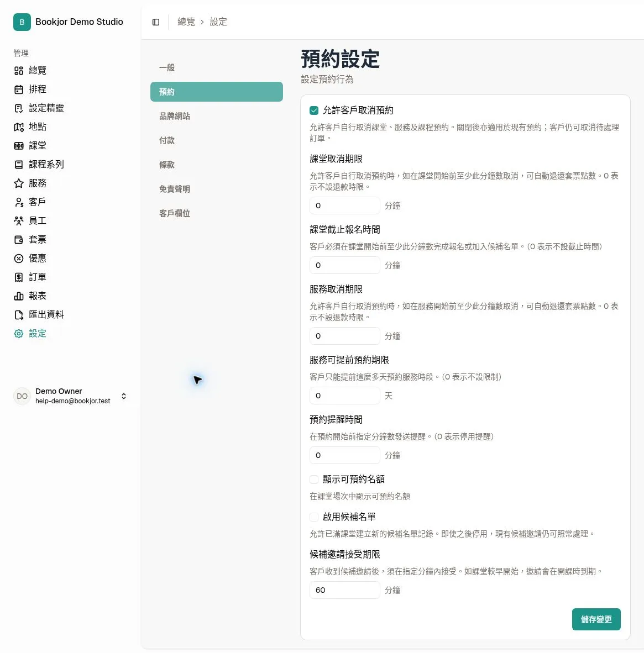Open 匯出資料 in sidebar menu
The height and width of the screenshot is (653, 644).
point(46,315)
